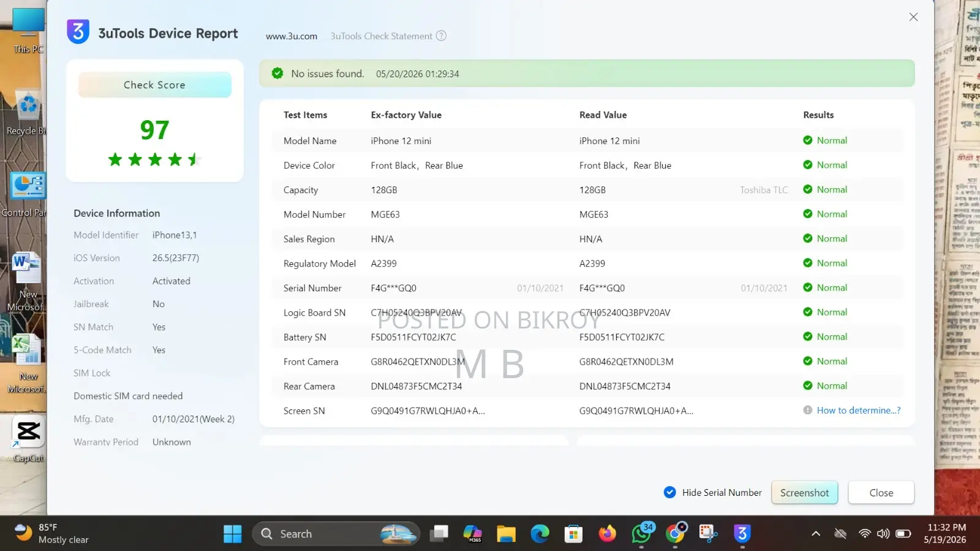This screenshot has height=551, width=980.
Task: Uncheck the Hide Serial Number checkbox
Action: click(669, 492)
